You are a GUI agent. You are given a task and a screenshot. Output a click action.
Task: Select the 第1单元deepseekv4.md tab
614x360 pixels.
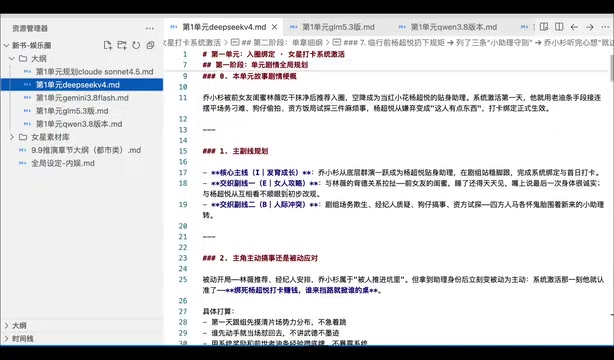click(x=224, y=27)
